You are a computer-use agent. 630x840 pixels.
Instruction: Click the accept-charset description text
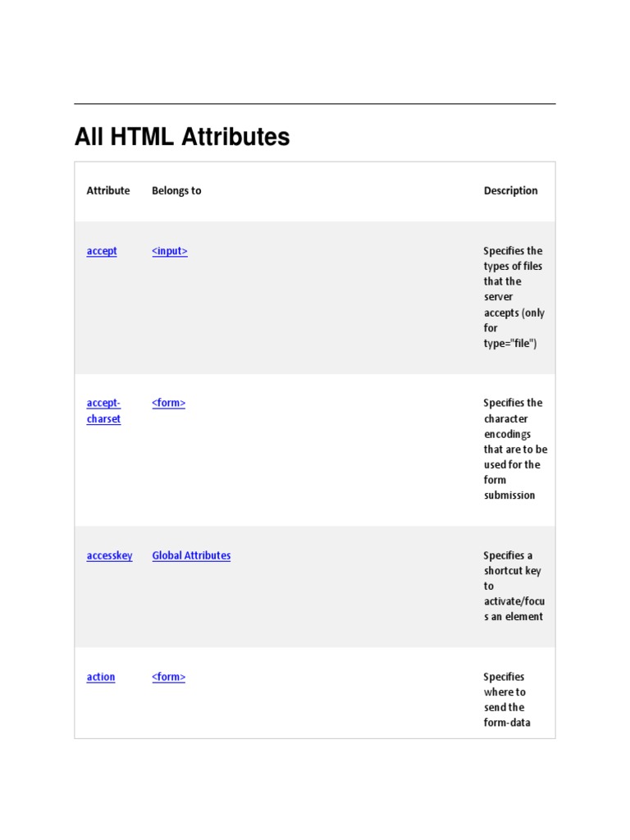tap(515, 449)
